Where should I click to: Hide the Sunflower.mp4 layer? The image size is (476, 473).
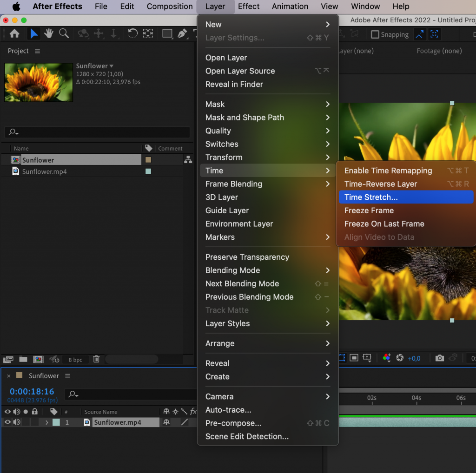pos(8,422)
